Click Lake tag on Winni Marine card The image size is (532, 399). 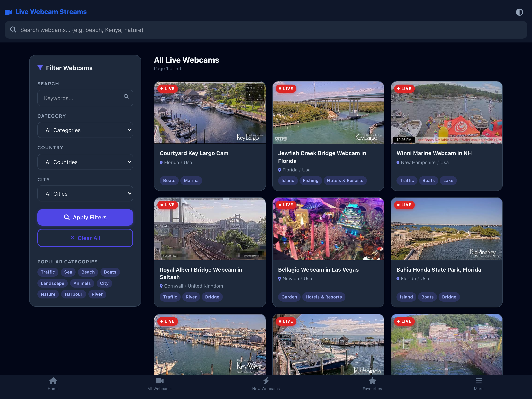pyautogui.click(x=448, y=180)
